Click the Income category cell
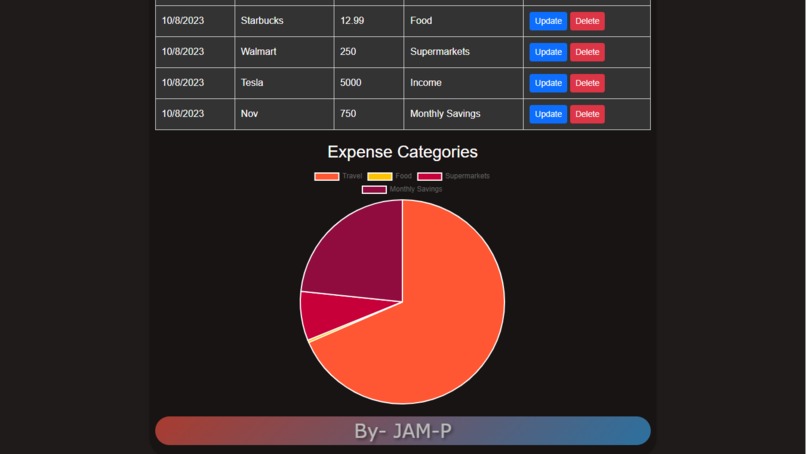Viewport: 806px width, 454px height. click(464, 83)
